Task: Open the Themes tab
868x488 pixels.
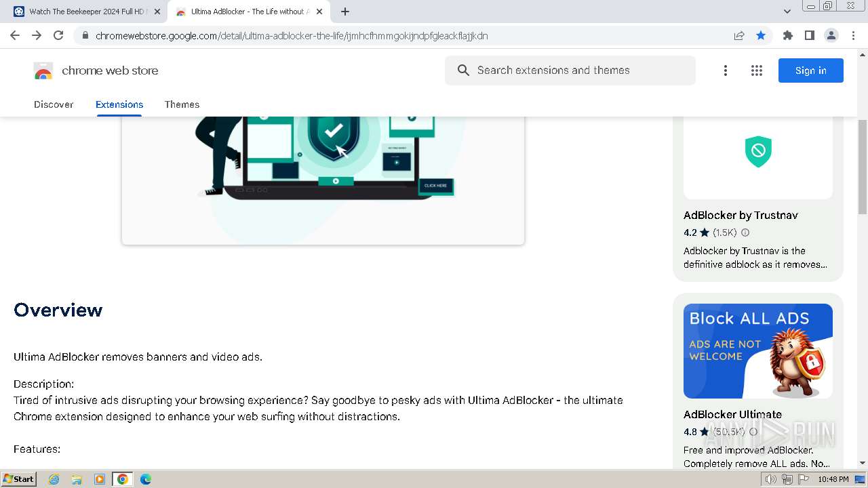Action: click(182, 104)
